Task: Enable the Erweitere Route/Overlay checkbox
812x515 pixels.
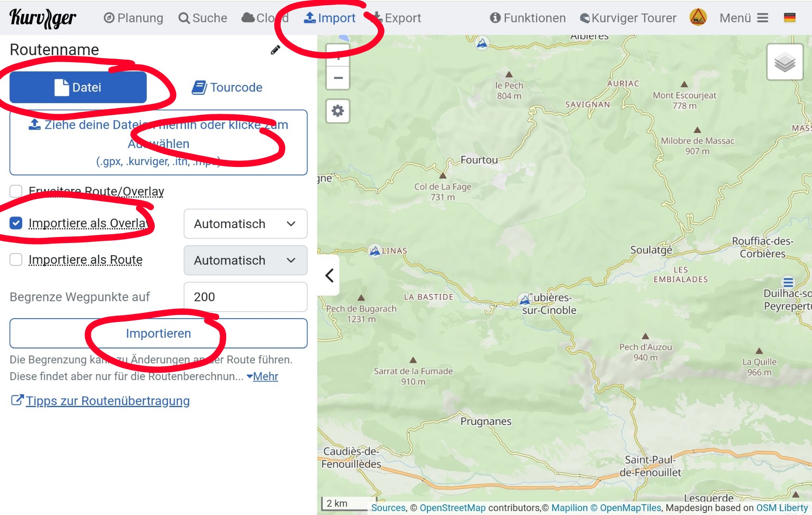Action: click(x=16, y=191)
